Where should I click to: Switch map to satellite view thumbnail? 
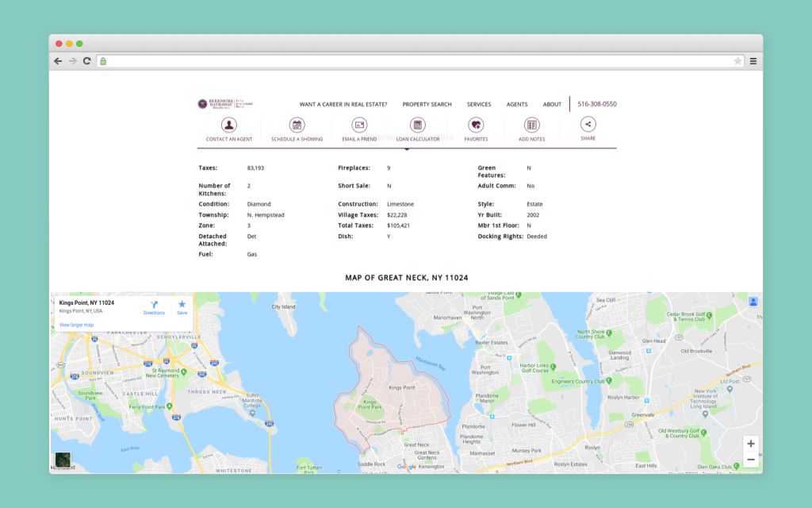pyautogui.click(x=63, y=460)
